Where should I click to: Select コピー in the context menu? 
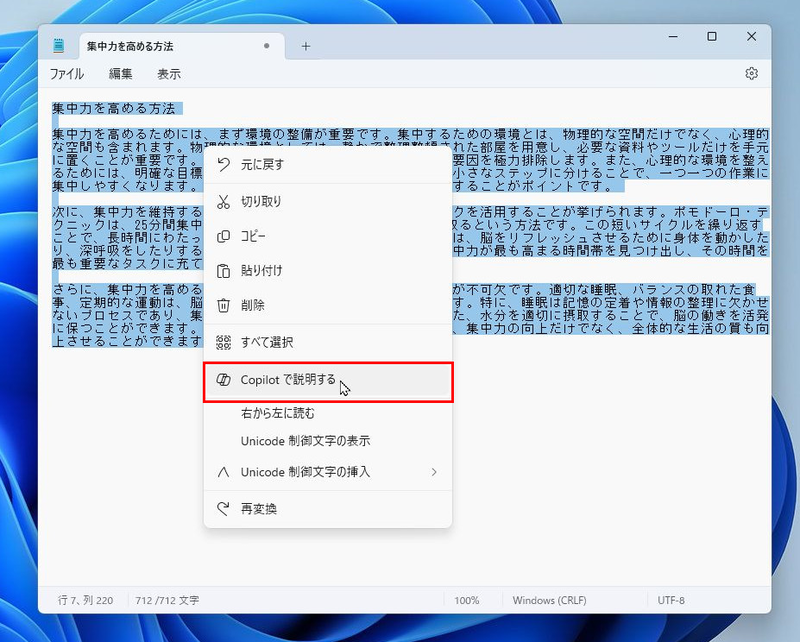[328, 237]
